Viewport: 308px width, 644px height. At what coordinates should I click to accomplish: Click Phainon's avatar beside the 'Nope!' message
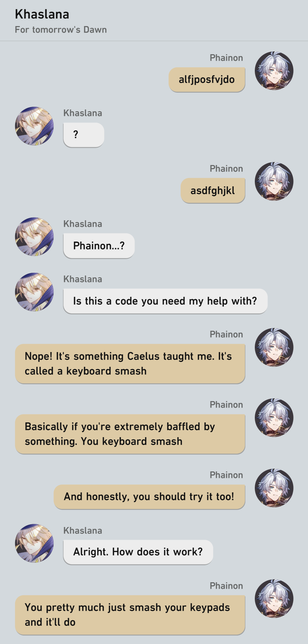274,347
